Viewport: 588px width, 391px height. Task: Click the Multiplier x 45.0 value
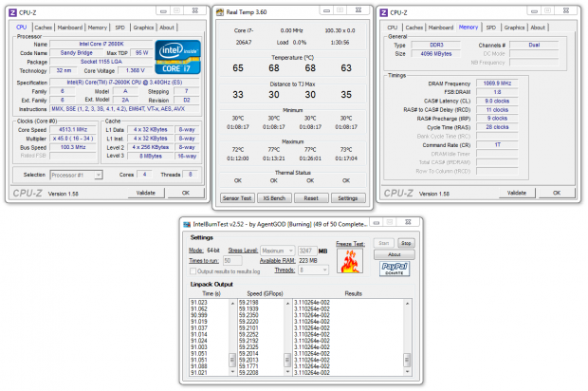click(x=73, y=139)
